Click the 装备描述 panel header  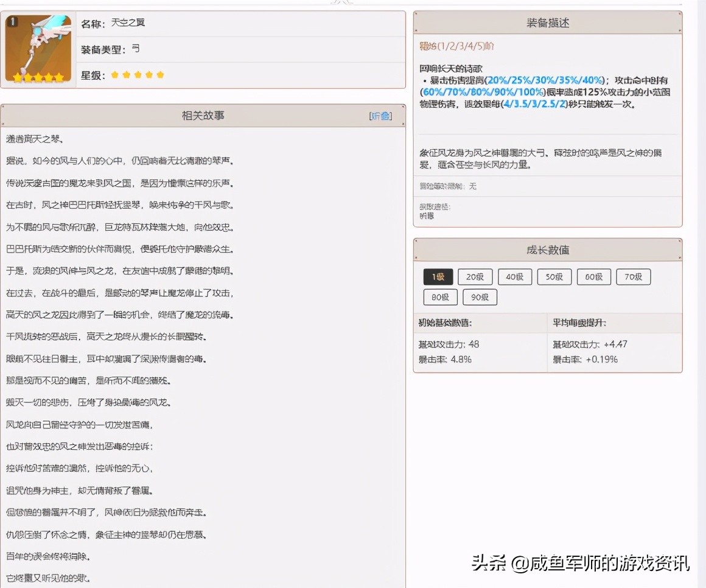click(x=547, y=22)
